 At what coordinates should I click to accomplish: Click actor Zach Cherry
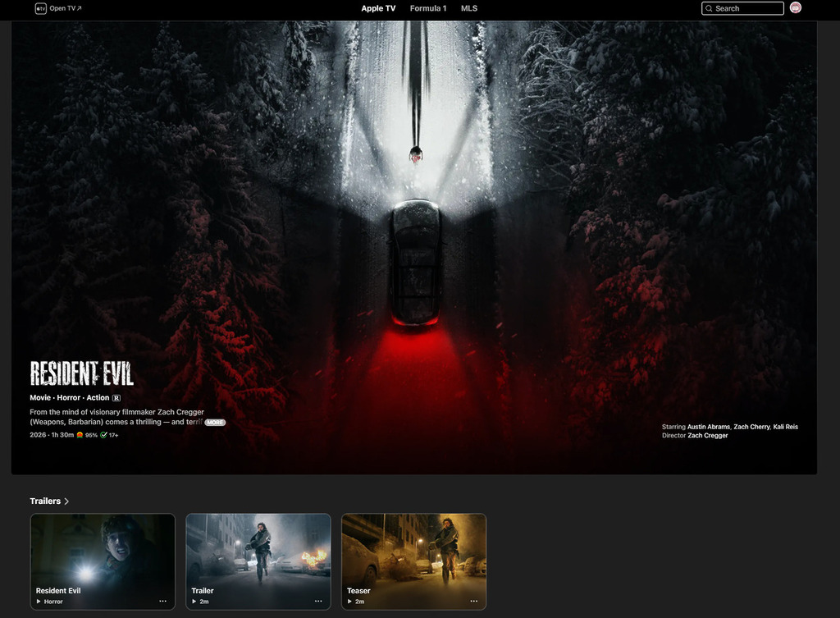click(x=751, y=427)
